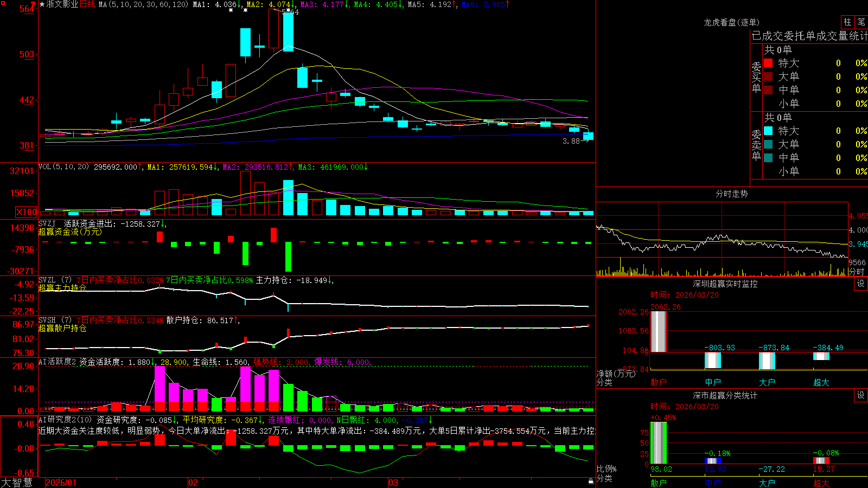
Task: Click the red 特大 buy order swatch
Action: click(768, 63)
